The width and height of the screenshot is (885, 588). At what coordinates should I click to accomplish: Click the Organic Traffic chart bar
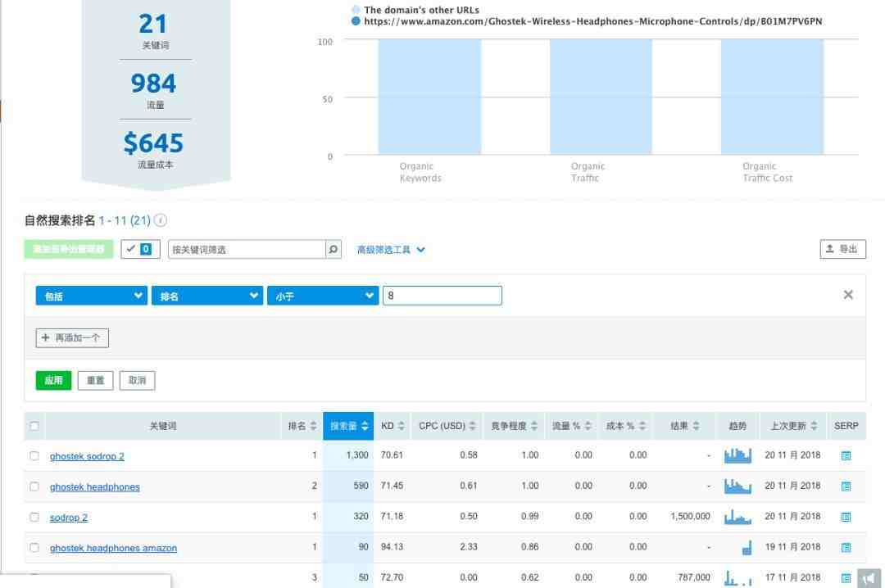coord(601,97)
